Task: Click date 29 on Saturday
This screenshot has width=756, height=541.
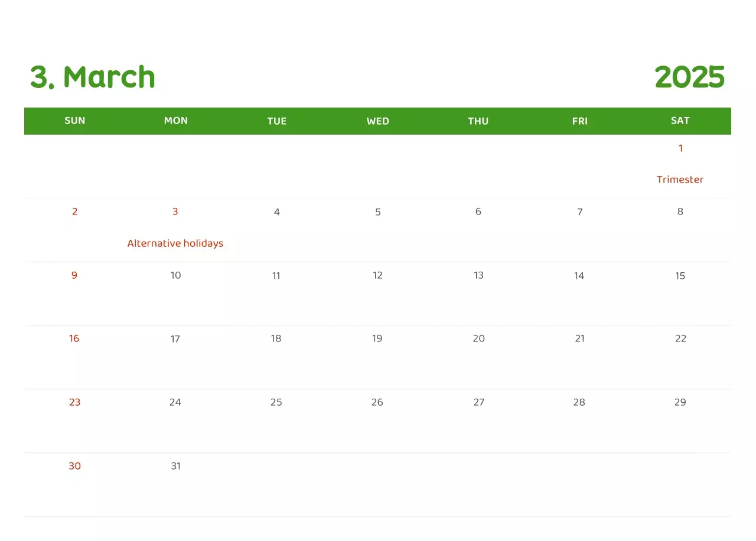Action: (680, 402)
